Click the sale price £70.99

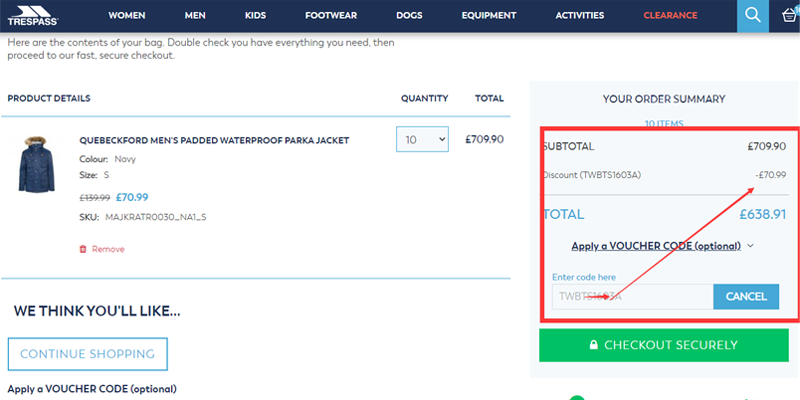coord(132,197)
